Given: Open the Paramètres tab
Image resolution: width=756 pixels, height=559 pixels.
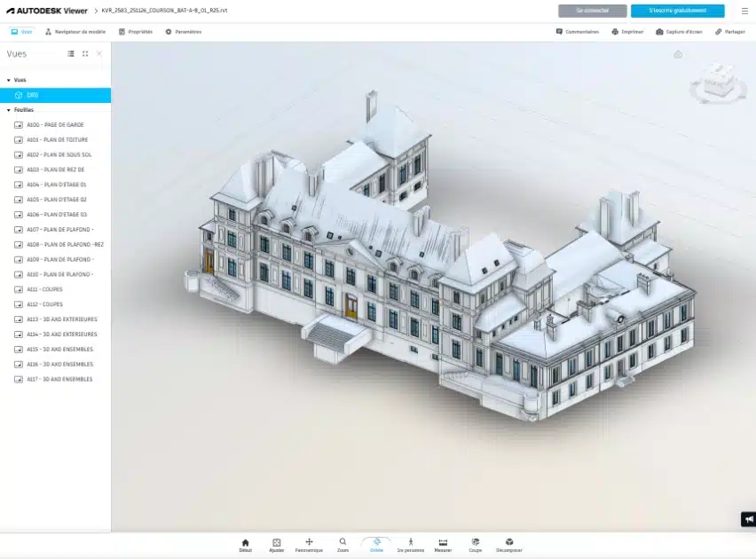Looking at the screenshot, I should 183,32.
